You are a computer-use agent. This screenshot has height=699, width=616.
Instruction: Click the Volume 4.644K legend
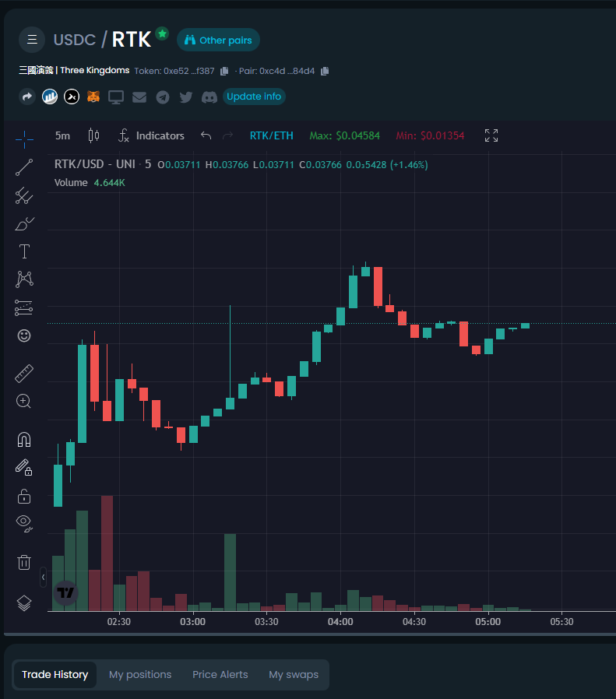(90, 183)
